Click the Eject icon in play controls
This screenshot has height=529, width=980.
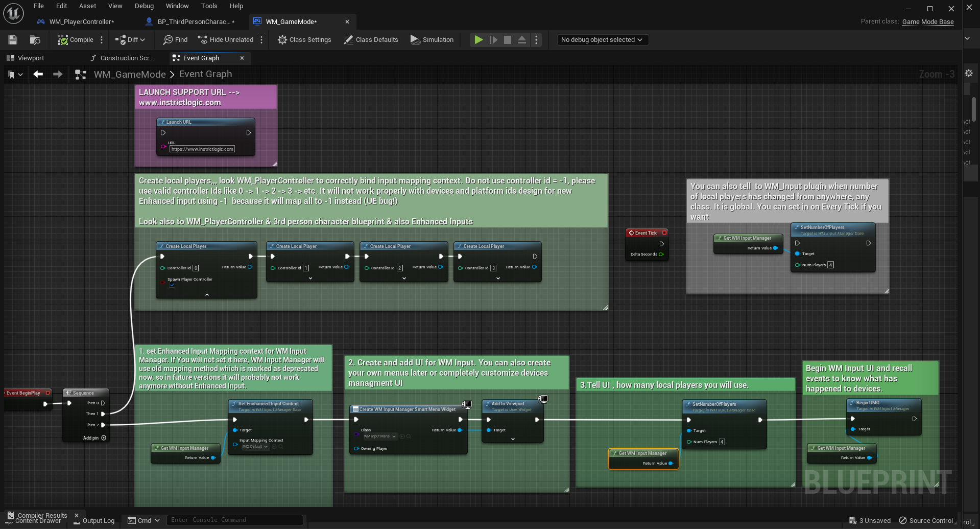pyautogui.click(x=521, y=40)
